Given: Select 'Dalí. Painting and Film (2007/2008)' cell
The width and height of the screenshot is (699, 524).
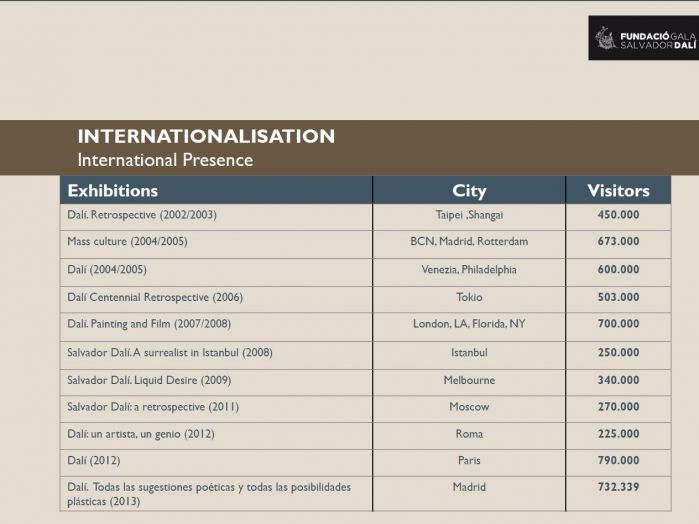Looking at the screenshot, I should 216,327.
